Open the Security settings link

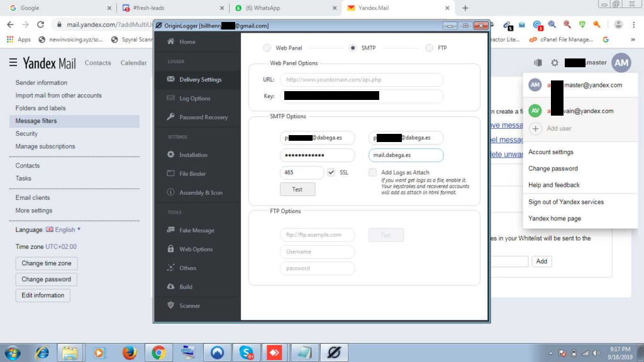26,133
